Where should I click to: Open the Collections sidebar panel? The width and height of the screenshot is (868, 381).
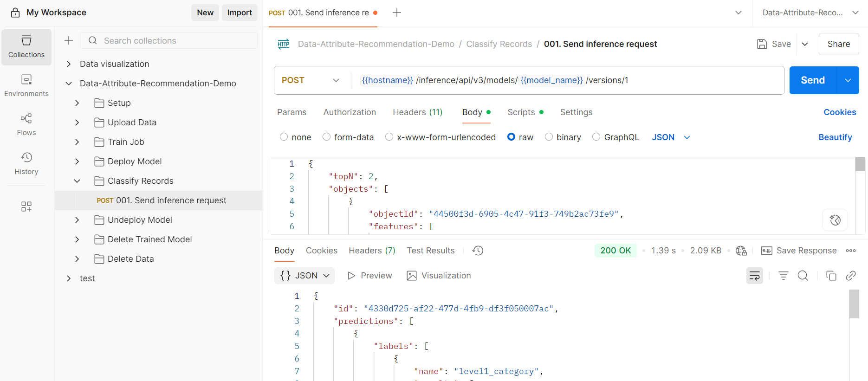pyautogui.click(x=26, y=47)
